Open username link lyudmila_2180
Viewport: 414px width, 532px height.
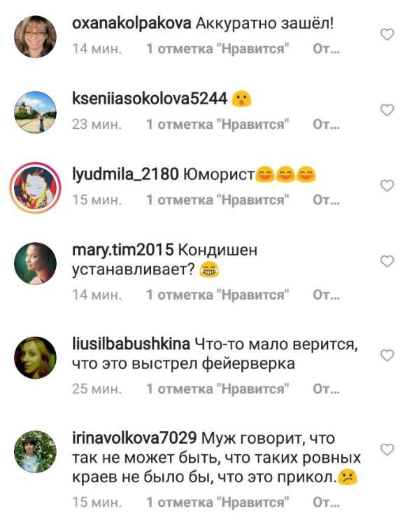coord(125,174)
